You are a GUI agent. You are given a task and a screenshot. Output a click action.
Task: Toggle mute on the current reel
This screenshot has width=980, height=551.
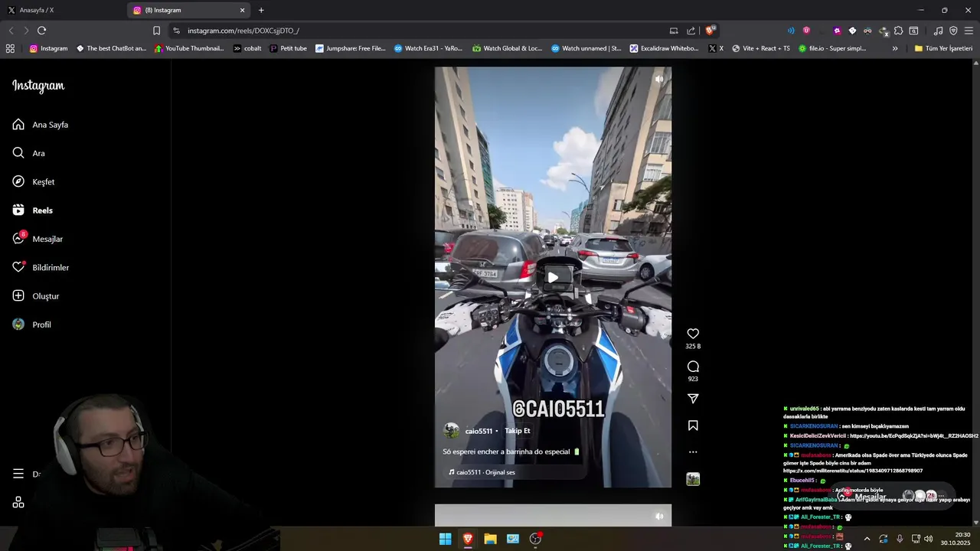pos(659,79)
